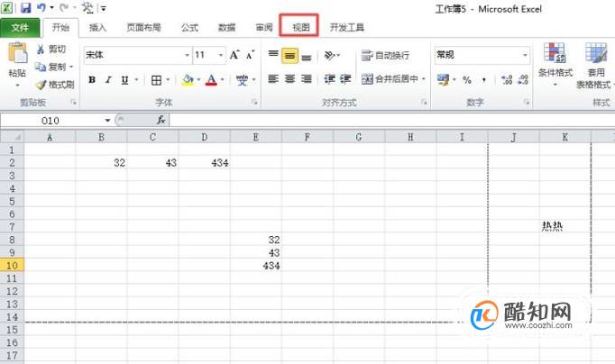Click the increase decimal icon
Screen dimensions: 615x364
pos(507,80)
